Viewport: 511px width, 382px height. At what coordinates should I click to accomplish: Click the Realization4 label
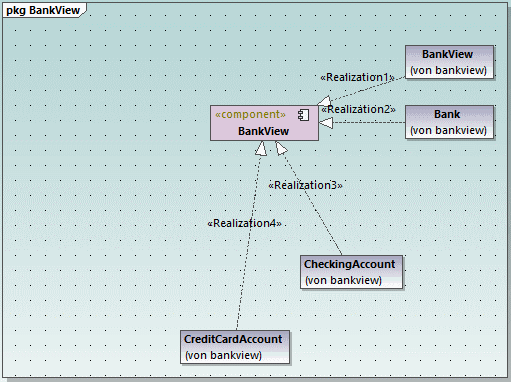click(244, 223)
